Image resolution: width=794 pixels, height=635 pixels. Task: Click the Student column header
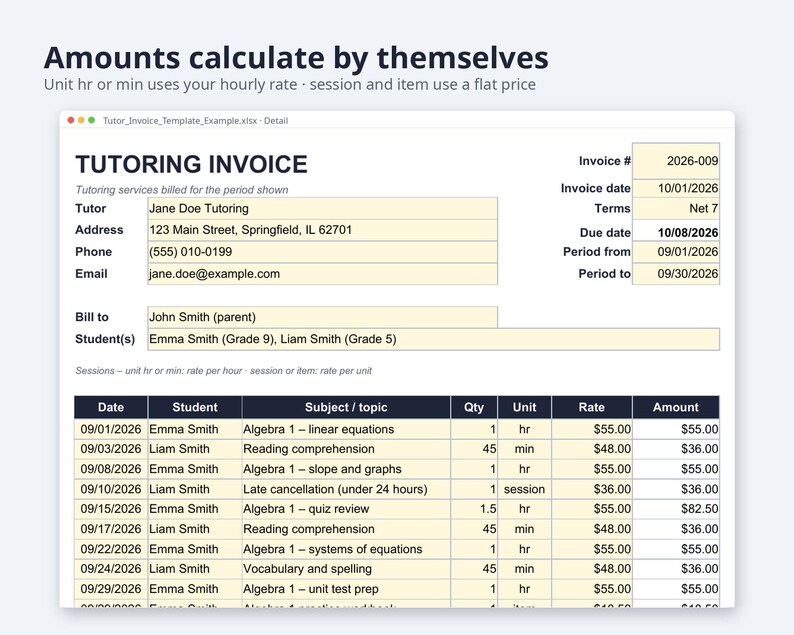pyautogui.click(x=195, y=407)
